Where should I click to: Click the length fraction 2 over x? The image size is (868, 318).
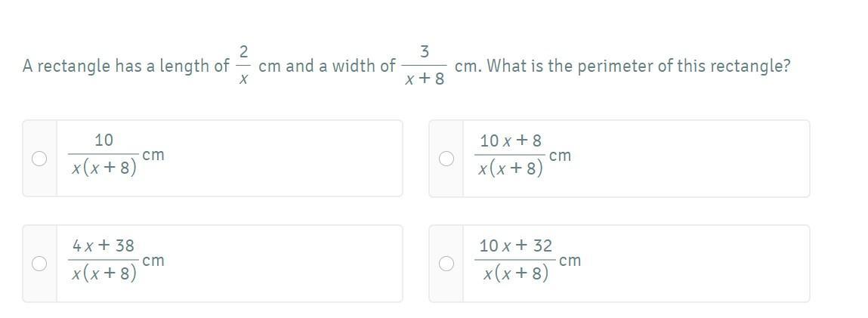tap(243, 65)
